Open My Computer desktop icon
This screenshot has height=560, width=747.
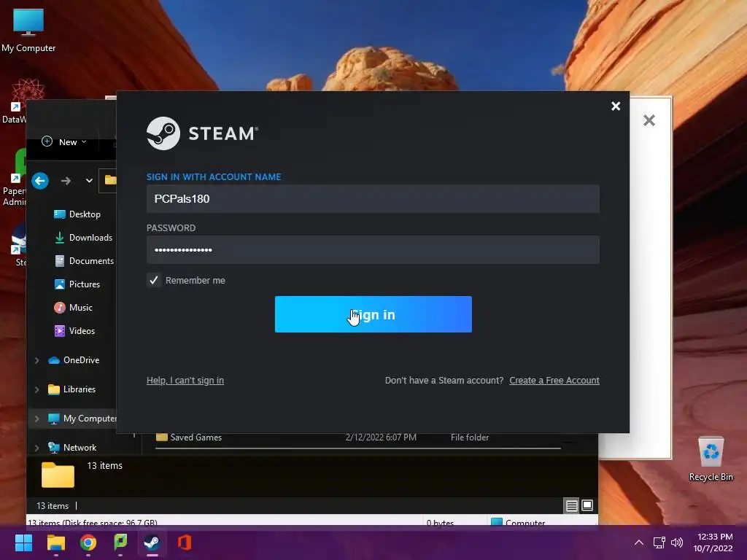28,31
